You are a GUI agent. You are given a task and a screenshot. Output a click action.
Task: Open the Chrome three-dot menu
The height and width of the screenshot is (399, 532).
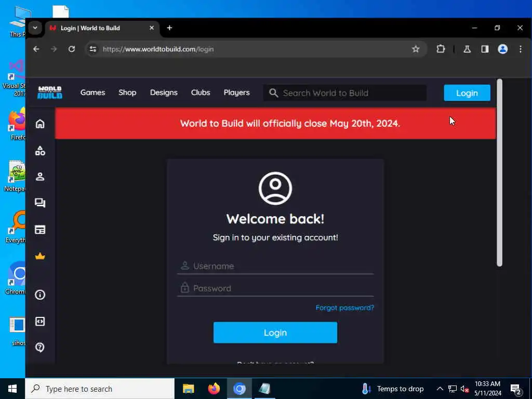(x=521, y=49)
